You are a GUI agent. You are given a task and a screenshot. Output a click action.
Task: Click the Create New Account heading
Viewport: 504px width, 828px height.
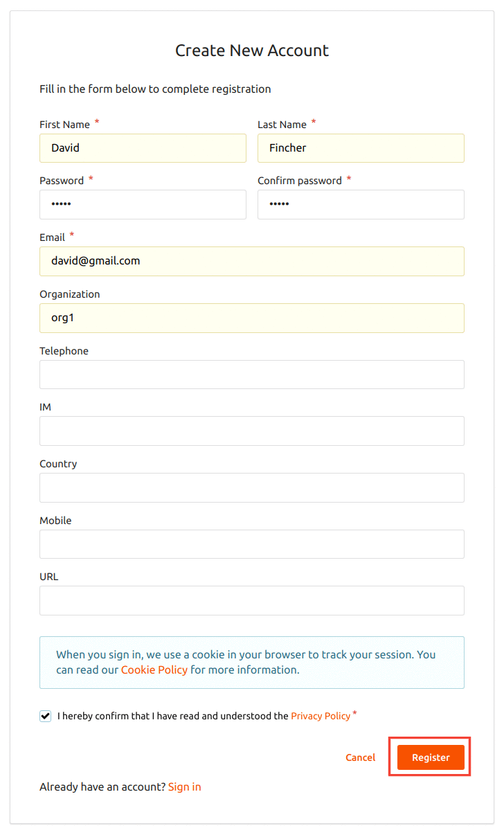click(252, 50)
